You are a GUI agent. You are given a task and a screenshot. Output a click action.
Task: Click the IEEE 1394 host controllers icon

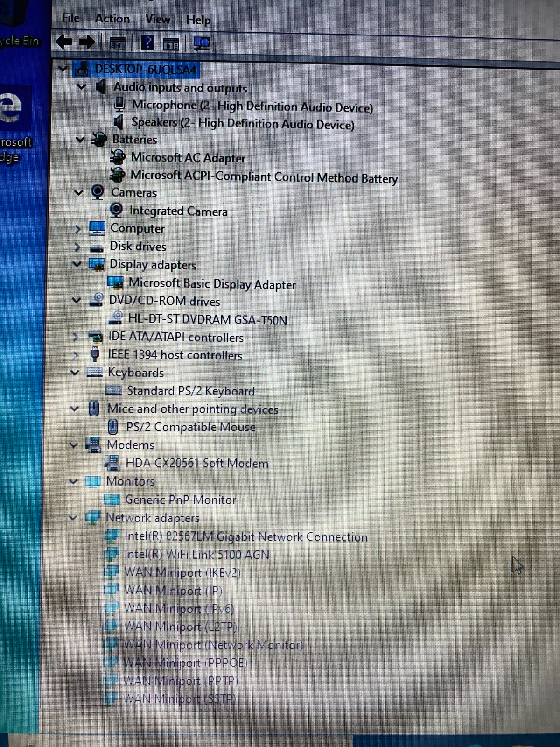coord(94,354)
